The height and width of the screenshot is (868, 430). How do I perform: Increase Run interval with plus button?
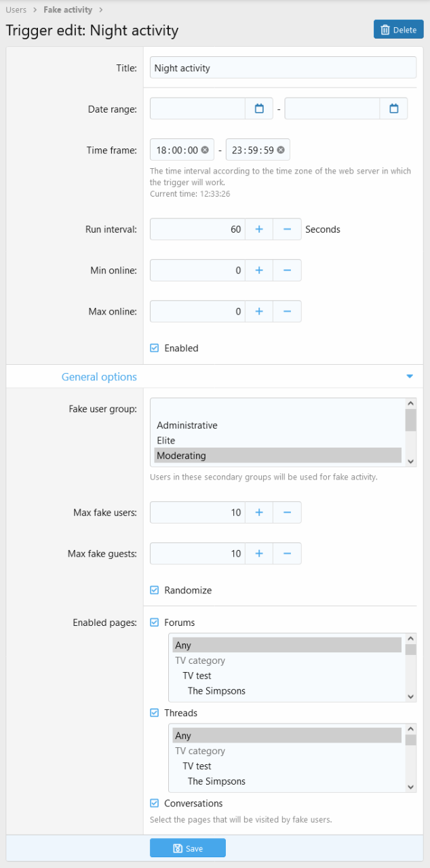(x=258, y=229)
